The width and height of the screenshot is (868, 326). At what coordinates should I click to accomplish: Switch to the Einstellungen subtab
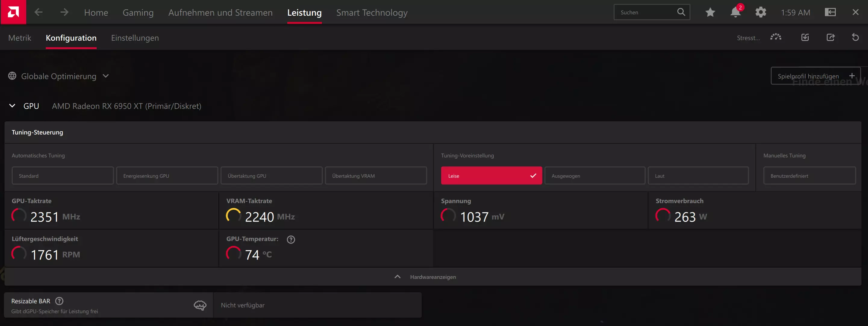click(x=135, y=38)
